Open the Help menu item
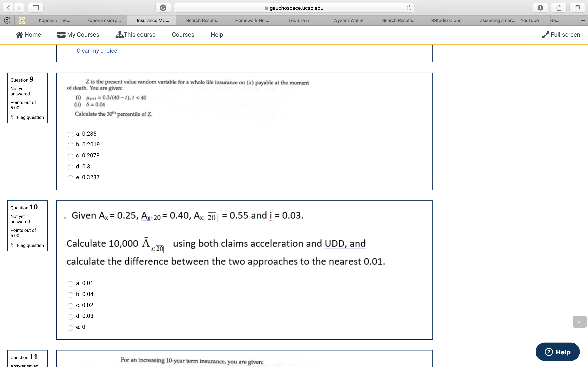Image resolution: width=588 pixels, height=367 pixels. [216, 34]
